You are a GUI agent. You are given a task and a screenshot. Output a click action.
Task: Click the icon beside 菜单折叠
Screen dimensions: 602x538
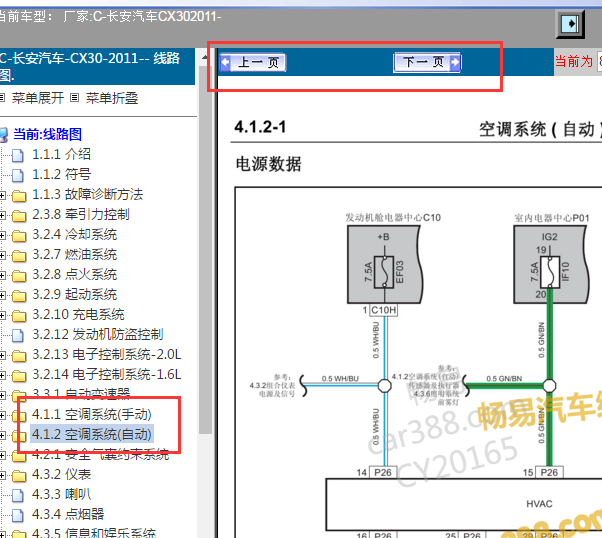(x=74, y=98)
